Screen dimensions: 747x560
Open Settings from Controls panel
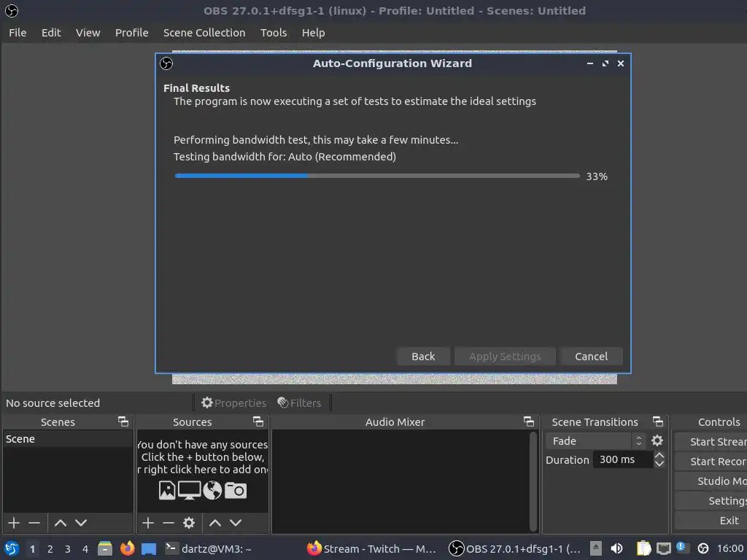[x=711, y=501]
